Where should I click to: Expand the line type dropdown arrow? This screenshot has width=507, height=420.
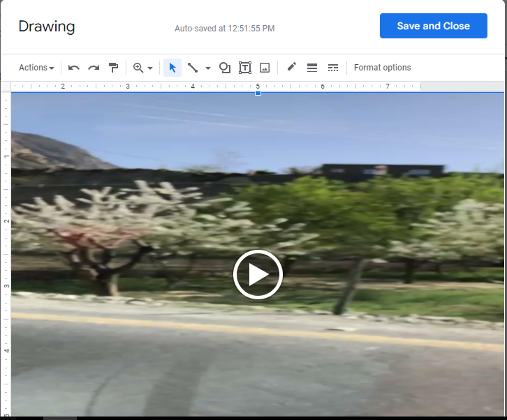(208, 68)
